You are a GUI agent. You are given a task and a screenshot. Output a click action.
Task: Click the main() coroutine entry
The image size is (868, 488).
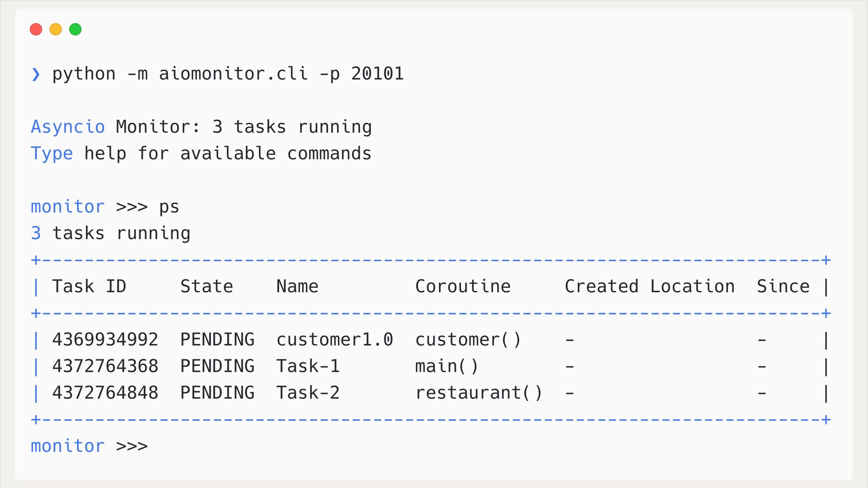447,366
